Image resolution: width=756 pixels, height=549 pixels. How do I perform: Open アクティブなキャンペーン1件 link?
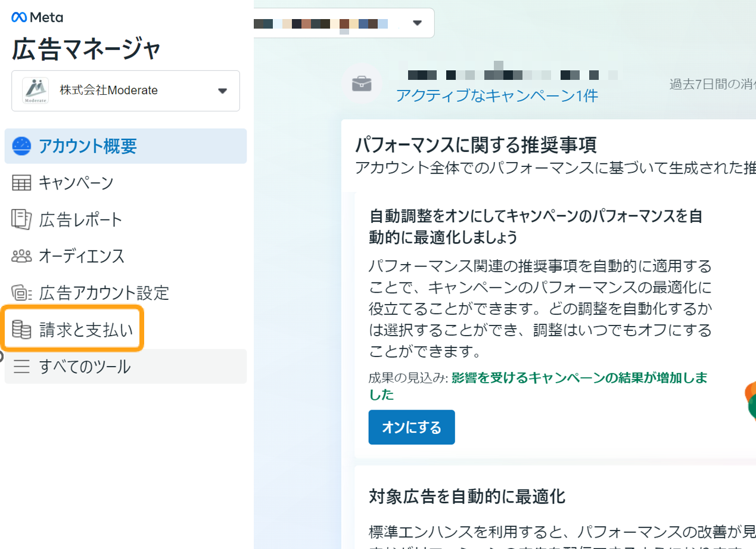[x=497, y=95]
